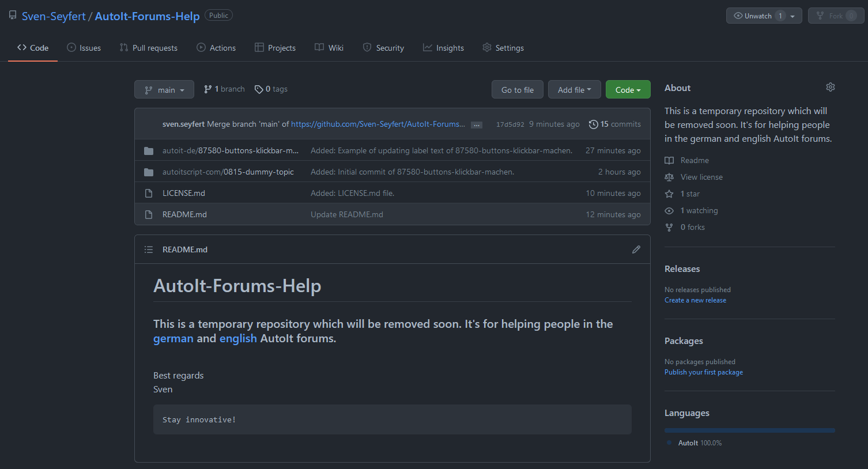Click the commit history clock icon

point(593,124)
